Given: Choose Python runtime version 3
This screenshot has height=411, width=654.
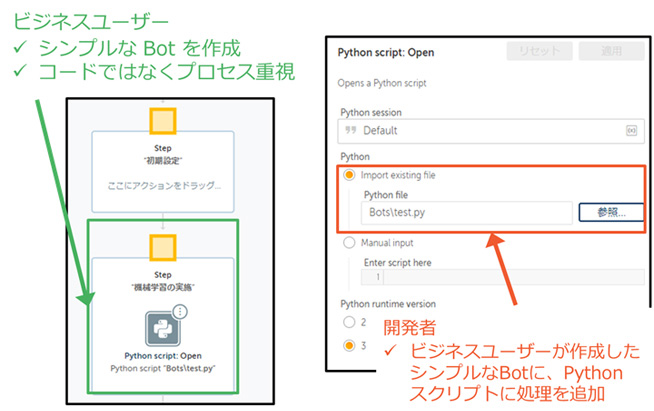Looking at the screenshot, I should click(349, 346).
